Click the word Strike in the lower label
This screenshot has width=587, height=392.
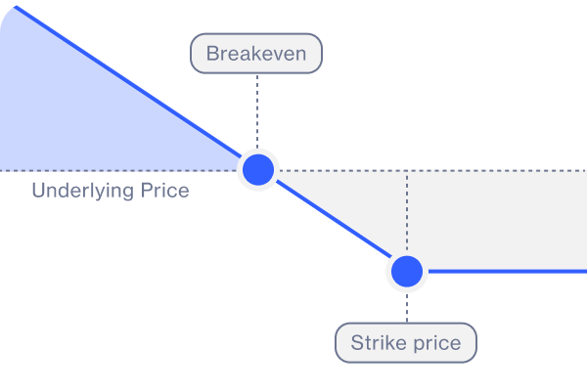(x=378, y=342)
